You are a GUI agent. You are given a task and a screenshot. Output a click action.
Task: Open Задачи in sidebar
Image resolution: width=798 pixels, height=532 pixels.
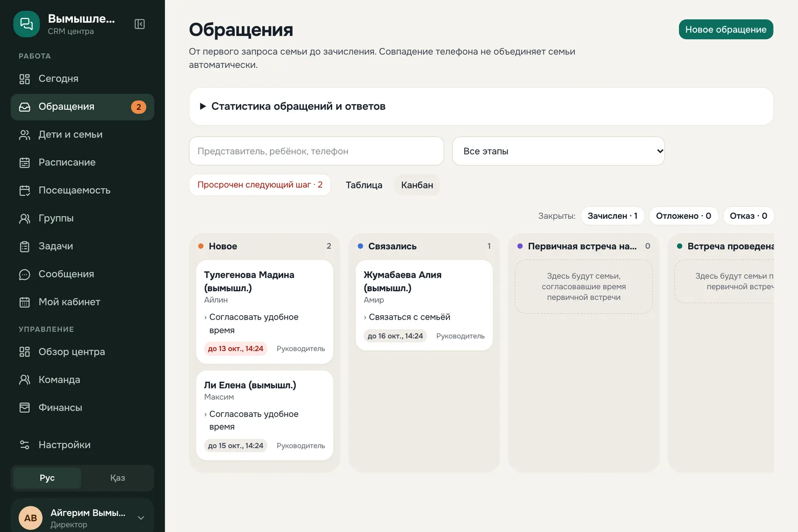point(82,246)
